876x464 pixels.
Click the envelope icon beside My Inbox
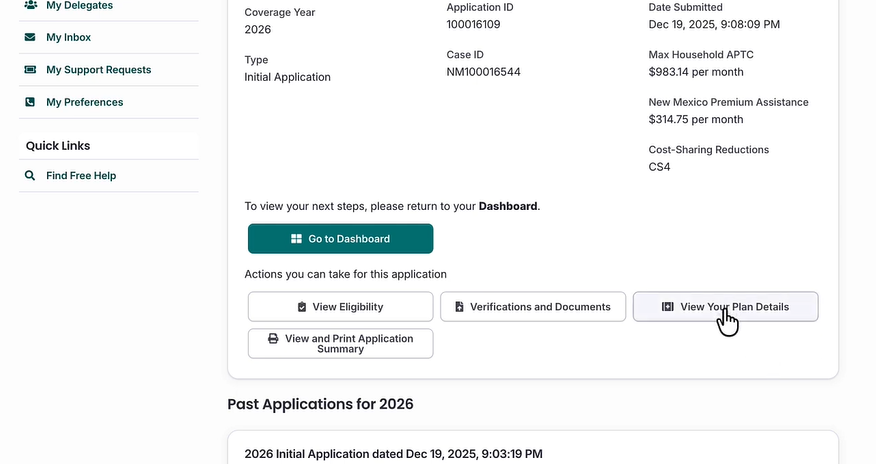[30, 37]
